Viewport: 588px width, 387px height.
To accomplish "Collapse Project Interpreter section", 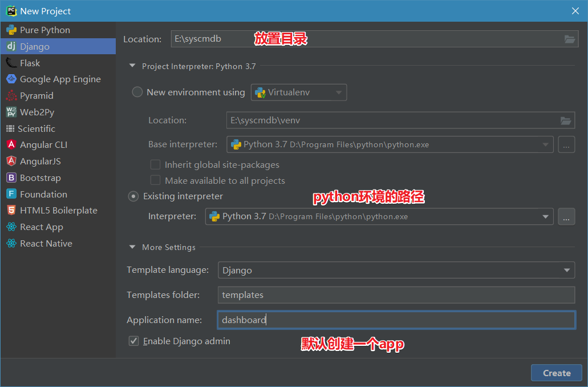I will [132, 66].
